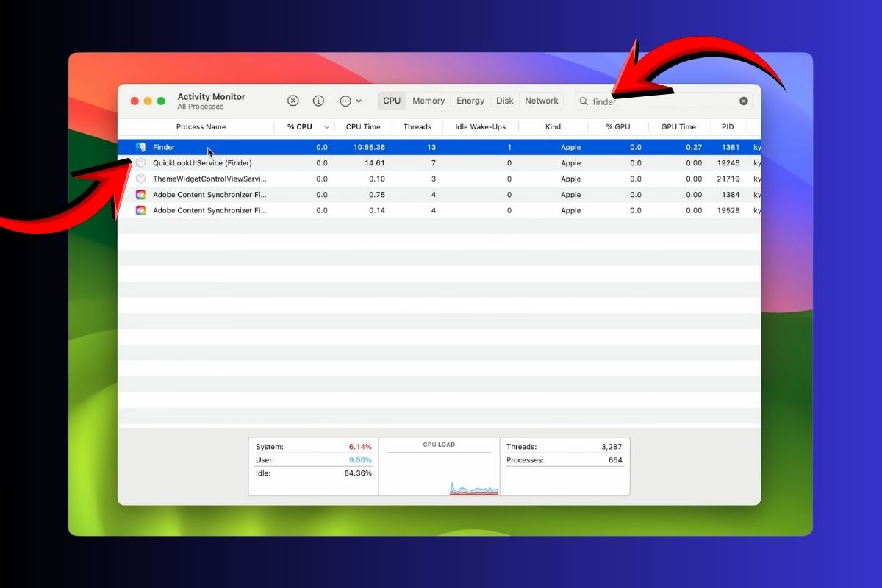
Task: Click the second Adobe Content Synchronizer icon
Action: 140,210
